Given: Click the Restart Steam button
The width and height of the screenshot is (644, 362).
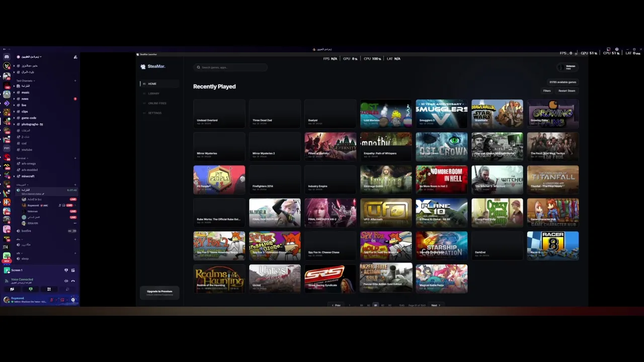Looking at the screenshot, I should pos(567,91).
